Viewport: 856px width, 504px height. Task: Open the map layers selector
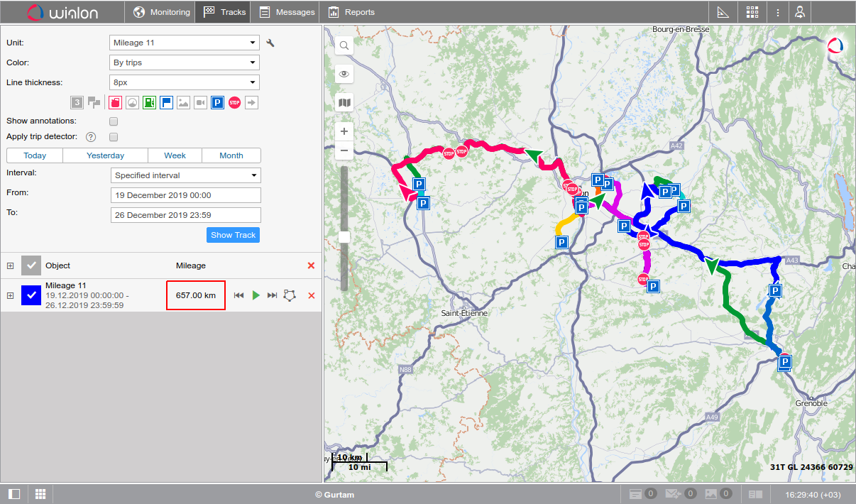click(x=344, y=103)
